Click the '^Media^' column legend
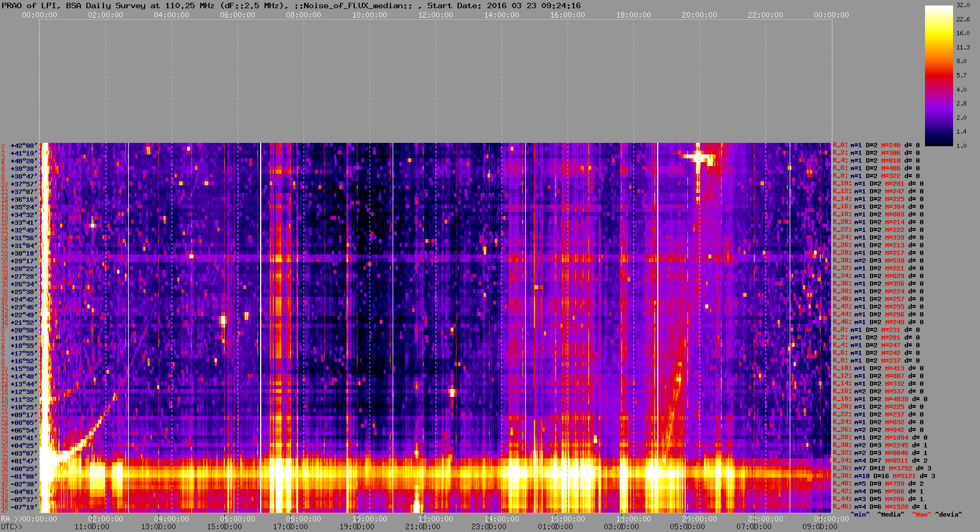Image resolution: width=980 pixels, height=532 pixels. pos(891,515)
